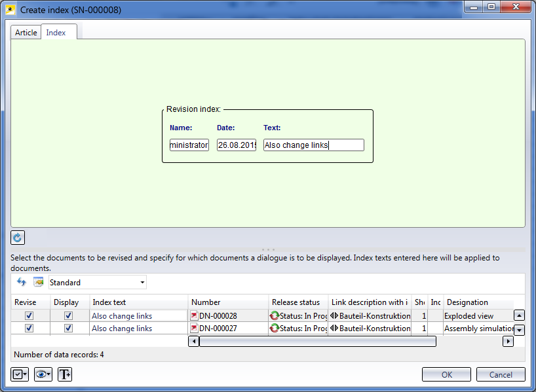
Task: Open the Standard dropdown list
Action: tap(142, 283)
